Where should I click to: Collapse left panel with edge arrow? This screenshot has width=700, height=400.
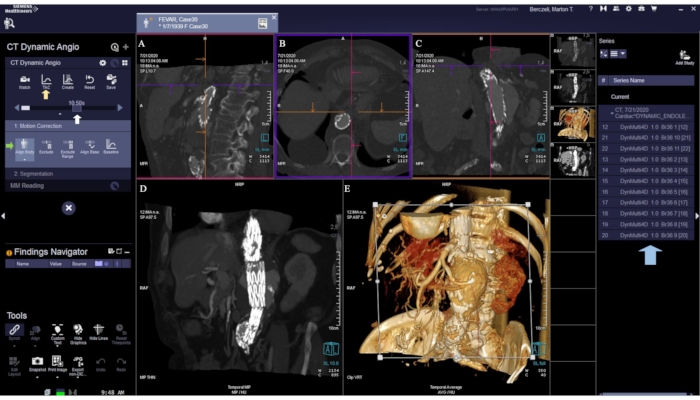[x=3, y=216]
